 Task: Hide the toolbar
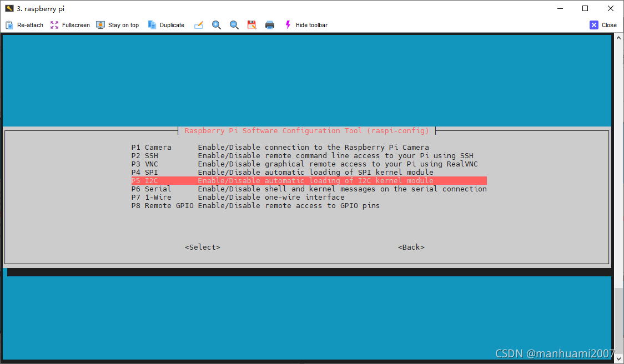[x=306, y=25]
